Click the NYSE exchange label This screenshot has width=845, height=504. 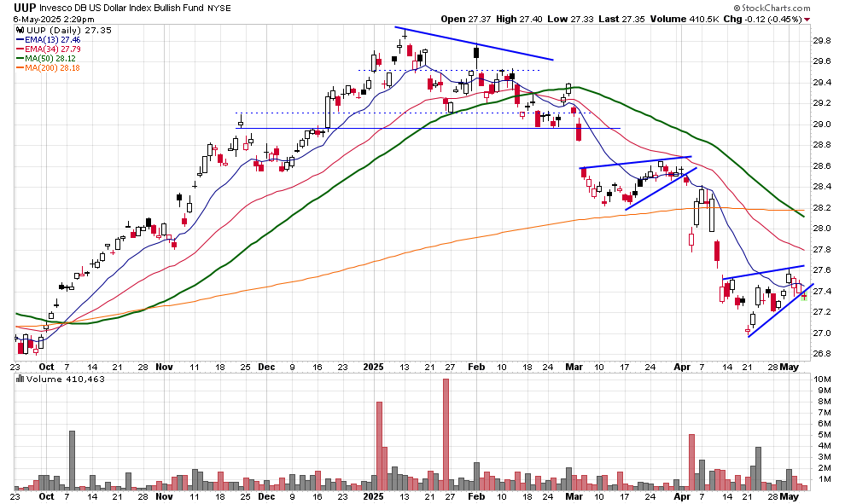point(219,8)
